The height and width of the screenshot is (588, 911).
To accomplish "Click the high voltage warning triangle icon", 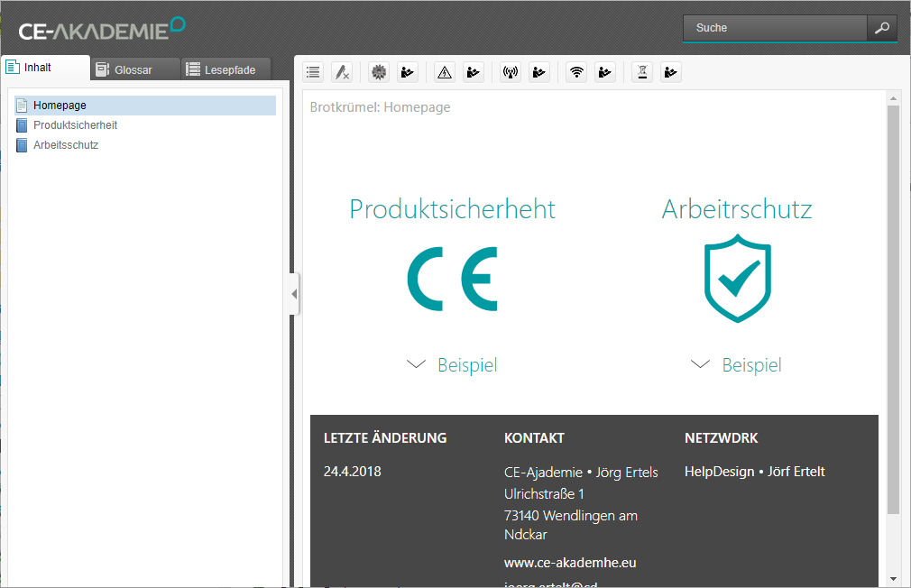I will [444, 73].
